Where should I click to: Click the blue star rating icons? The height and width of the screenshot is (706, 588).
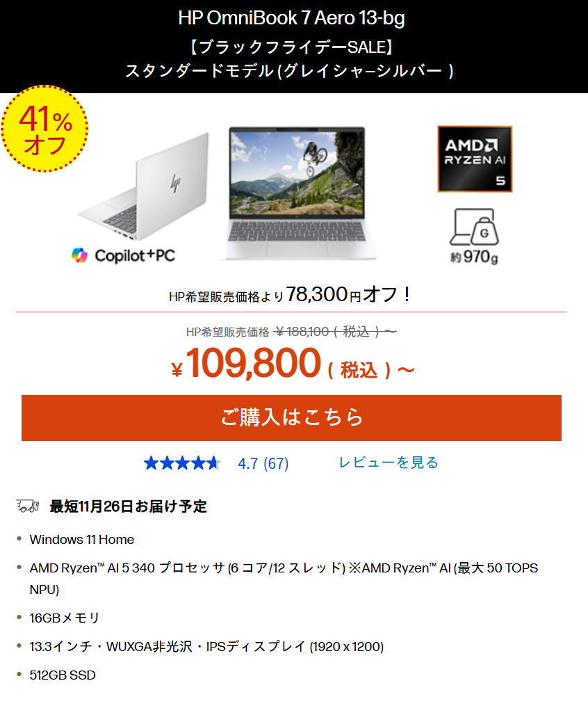pyautogui.click(x=182, y=463)
